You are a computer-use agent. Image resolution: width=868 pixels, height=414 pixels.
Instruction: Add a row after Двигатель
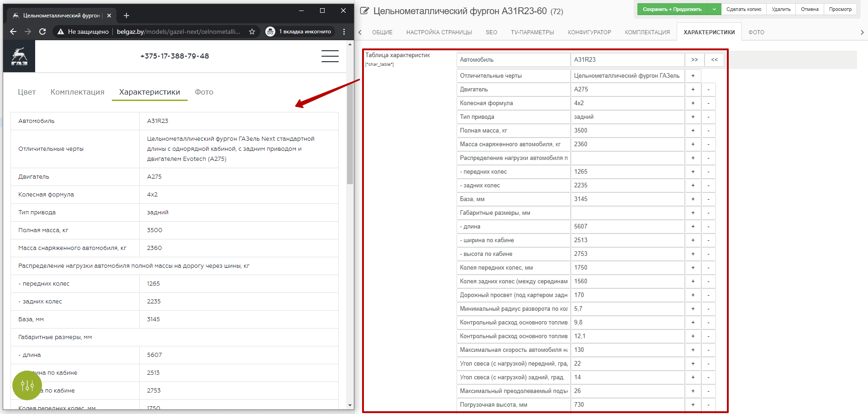click(693, 90)
